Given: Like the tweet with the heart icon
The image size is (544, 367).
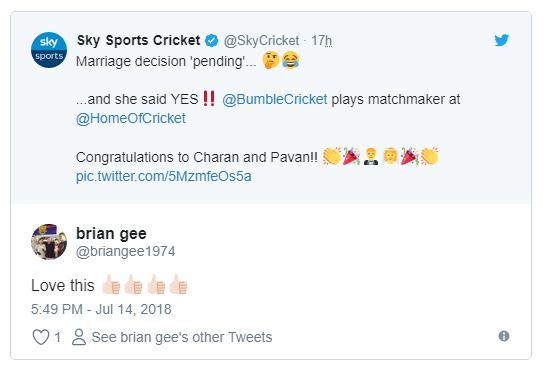Looking at the screenshot, I should click(41, 337).
